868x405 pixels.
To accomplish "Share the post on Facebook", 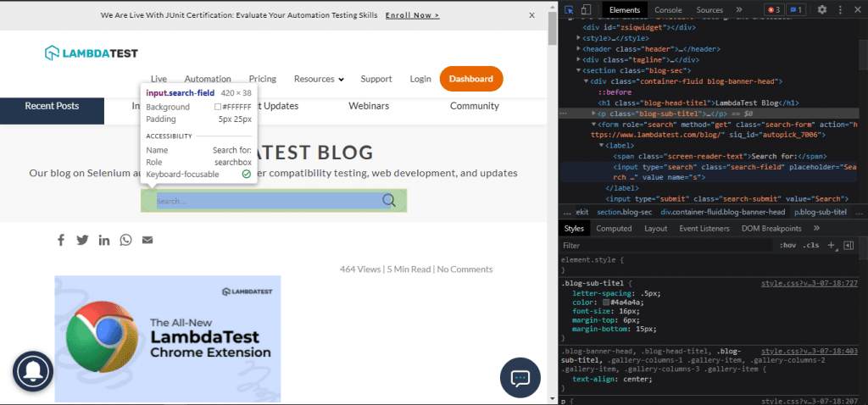I will (x=61, y=240).
